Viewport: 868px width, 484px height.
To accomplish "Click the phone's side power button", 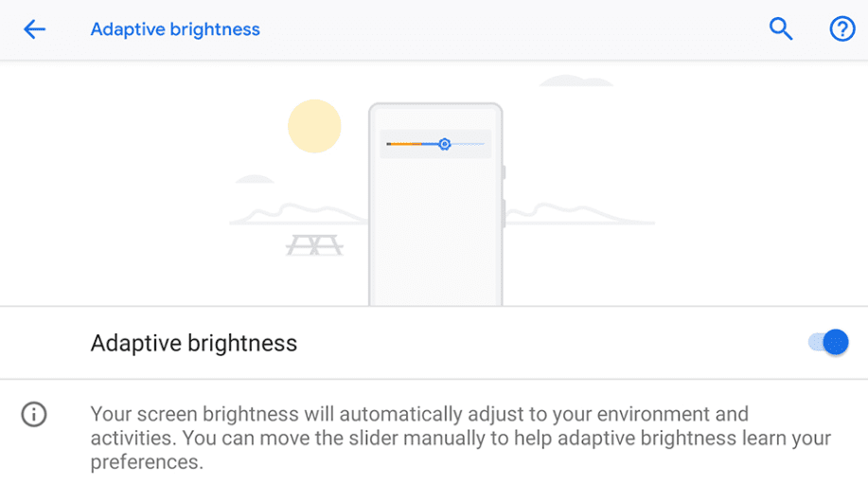I will pyautogui.click(x=504, y=172).
